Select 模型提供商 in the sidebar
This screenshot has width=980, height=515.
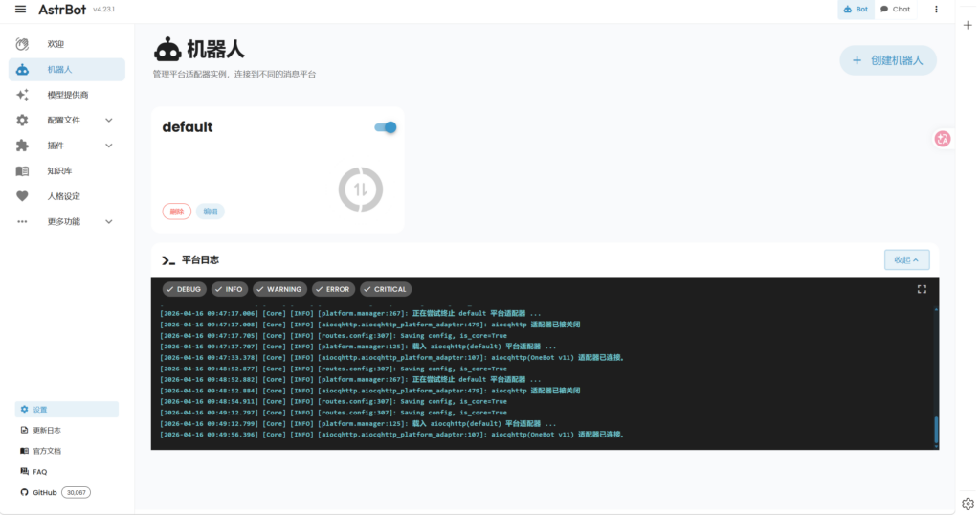pyautogui.click(x=67, y=95)
